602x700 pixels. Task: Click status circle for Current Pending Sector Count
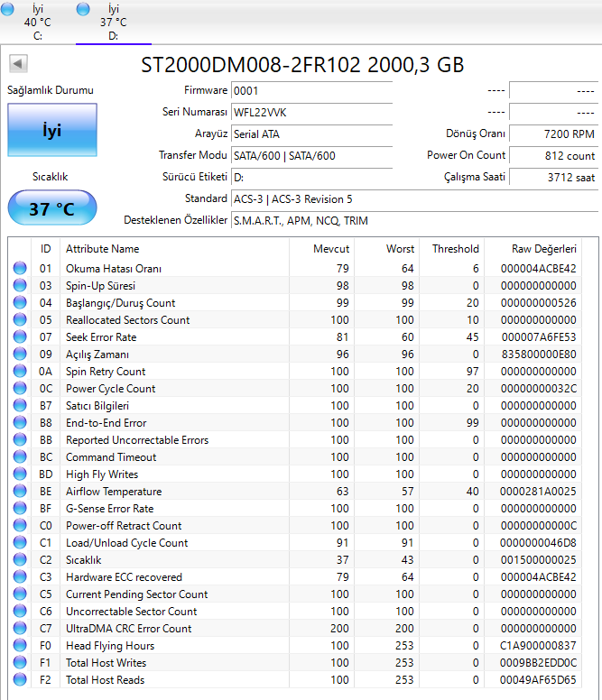20,594
